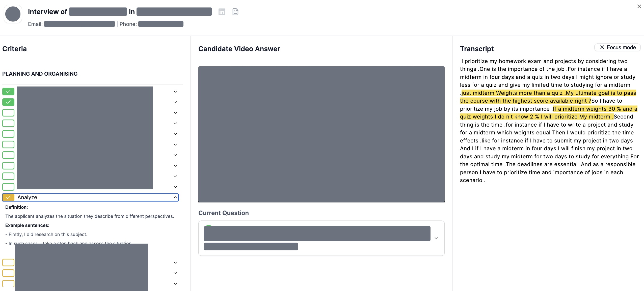This screenshot has width=644, height=291.
Task: Click the candidate video answer area
Action: click(x=321, y=134)
